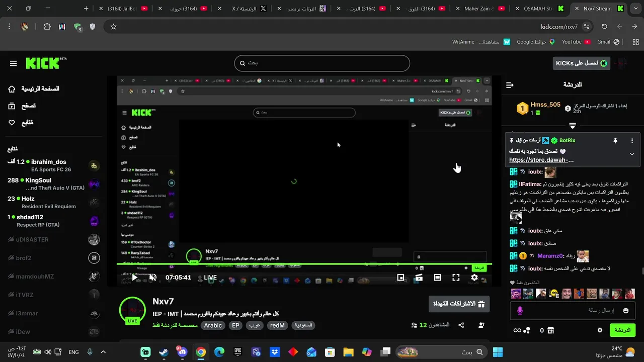Open the three-dot menu on the pinned message
Image resolution: width=644 pixels, height=362 pixels.
coord(632,141)
